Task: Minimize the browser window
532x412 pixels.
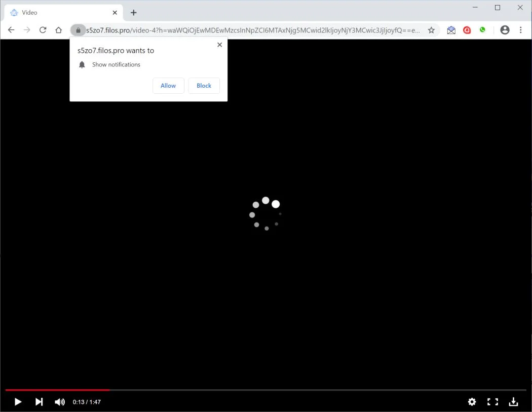Action: point(475,8)
